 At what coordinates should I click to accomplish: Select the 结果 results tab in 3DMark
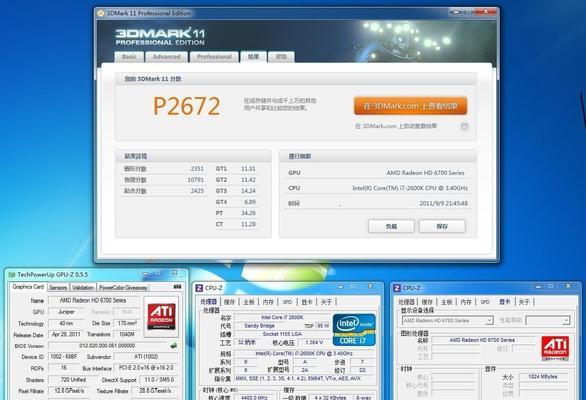(253, 56)
